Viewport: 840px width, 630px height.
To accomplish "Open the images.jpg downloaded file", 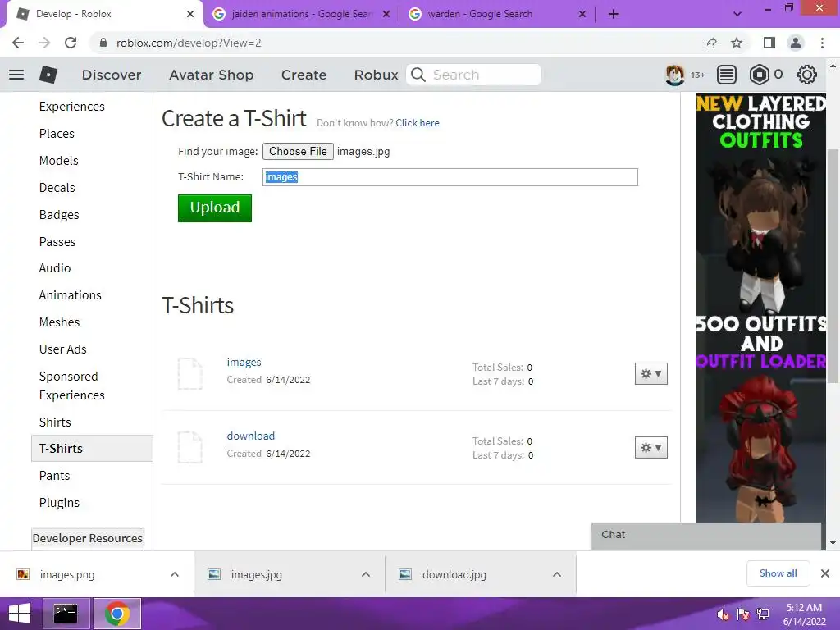I will [x=256, y=574].
